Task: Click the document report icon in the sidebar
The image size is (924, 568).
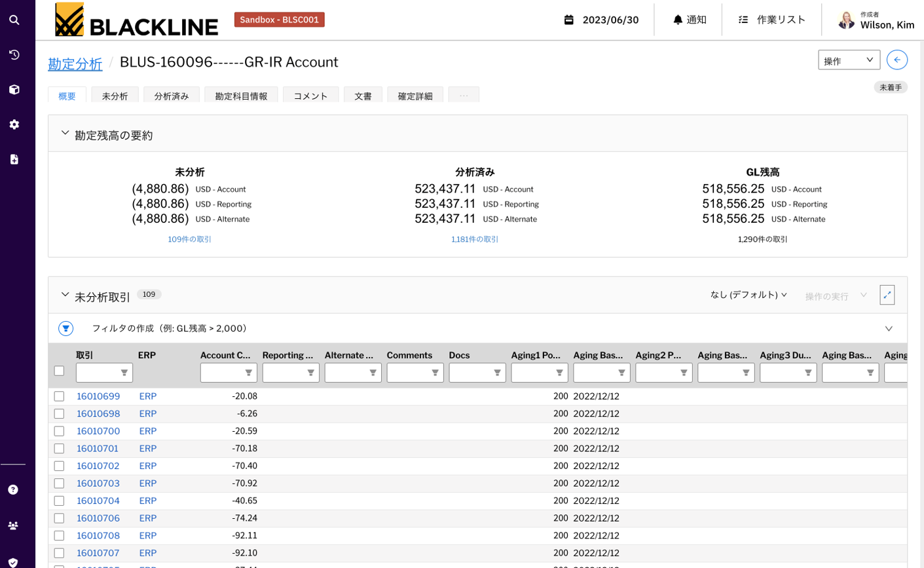Action: (14, 159)
